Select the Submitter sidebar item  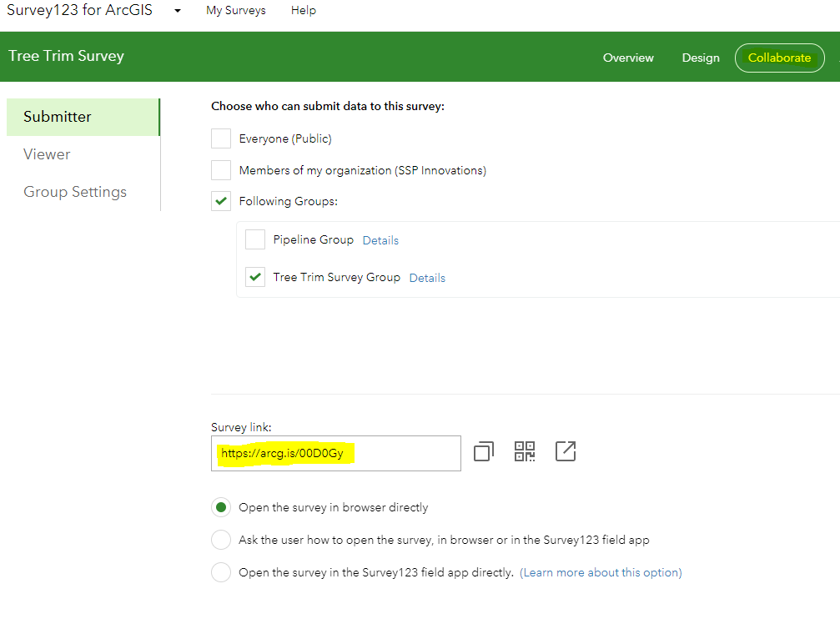tap(83, 117)
